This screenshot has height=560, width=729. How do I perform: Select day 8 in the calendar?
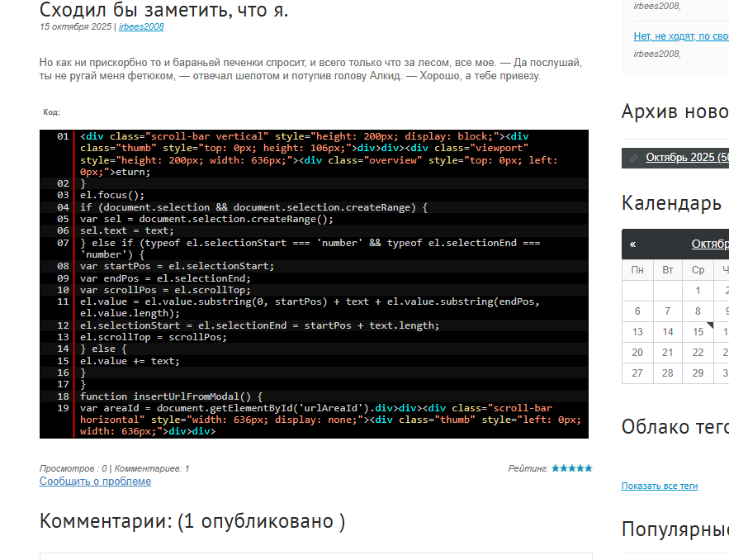(698, 311)
